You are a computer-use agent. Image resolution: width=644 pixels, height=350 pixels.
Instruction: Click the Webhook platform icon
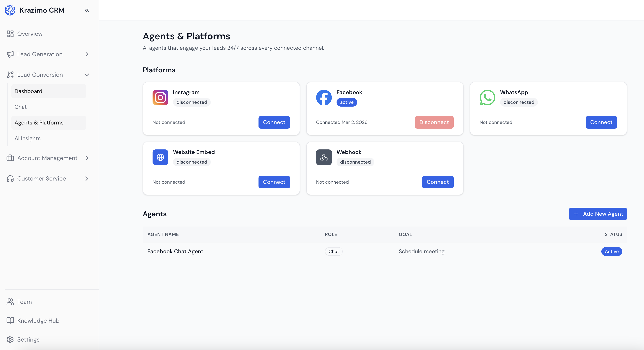tap(324, 157)
